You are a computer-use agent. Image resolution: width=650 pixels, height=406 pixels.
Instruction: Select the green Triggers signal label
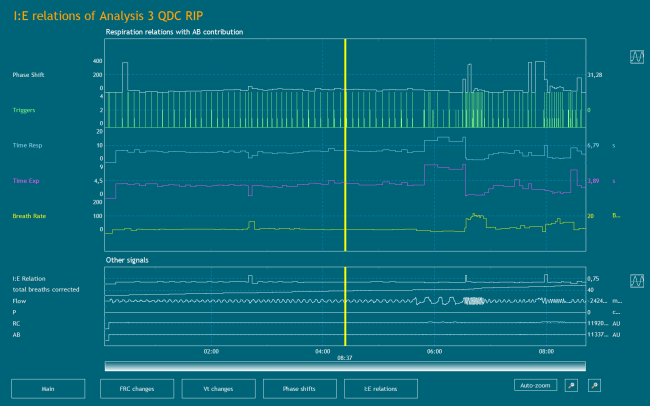[x=26, y=111]
